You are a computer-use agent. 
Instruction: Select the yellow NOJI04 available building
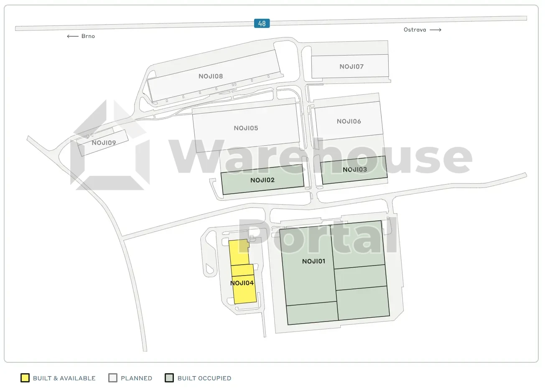point(242,283)
